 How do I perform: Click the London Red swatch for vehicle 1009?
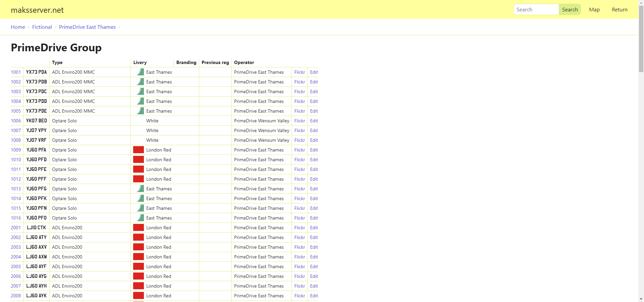[x=139, y=150]
